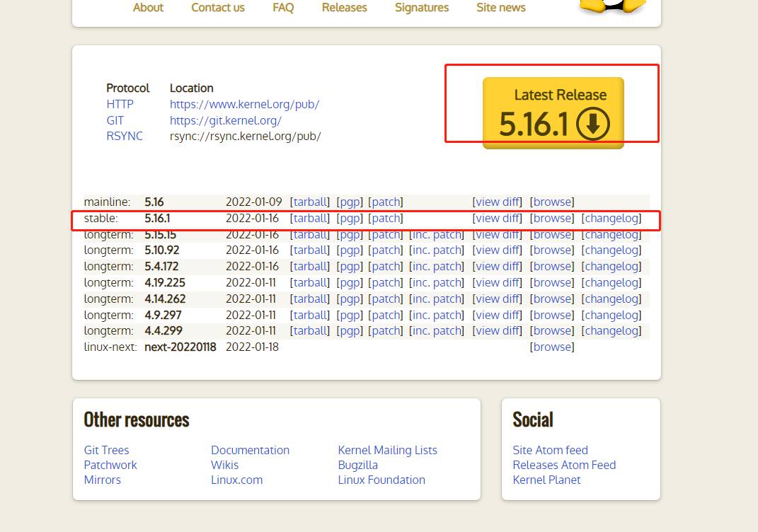The height and width of the screenshot is (532, 758).
Task: Open Site news nav item
Action: click(x=501, y=8)
